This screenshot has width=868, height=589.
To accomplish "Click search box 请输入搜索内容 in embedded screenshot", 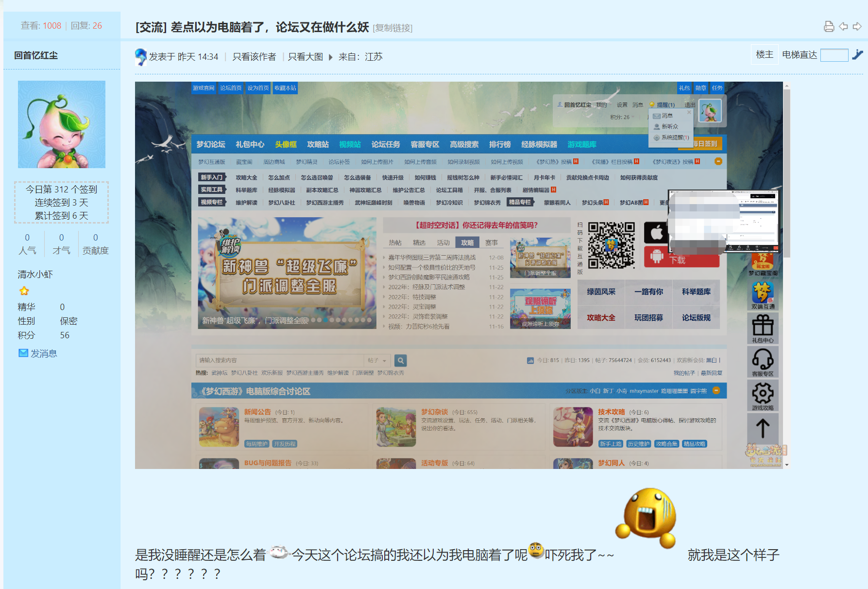I will coord(279,360).
